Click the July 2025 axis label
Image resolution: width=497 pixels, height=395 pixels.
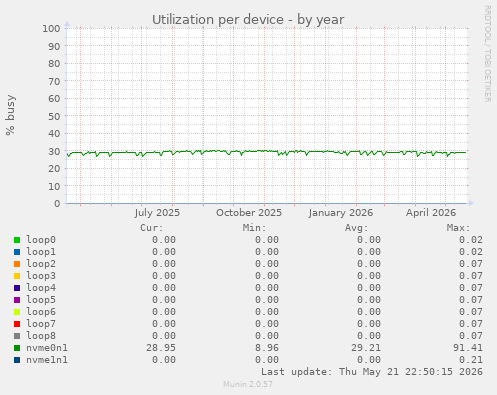[157, 213]
